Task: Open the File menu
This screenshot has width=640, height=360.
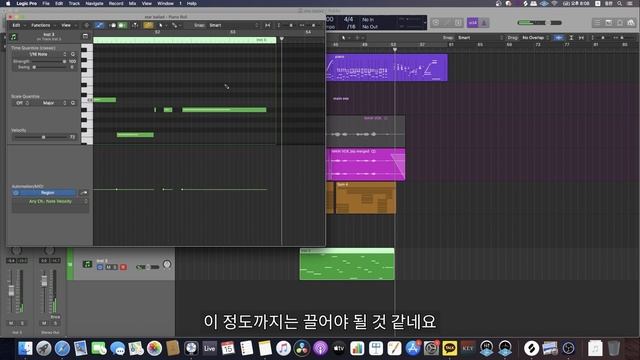Action: (46, 3)
